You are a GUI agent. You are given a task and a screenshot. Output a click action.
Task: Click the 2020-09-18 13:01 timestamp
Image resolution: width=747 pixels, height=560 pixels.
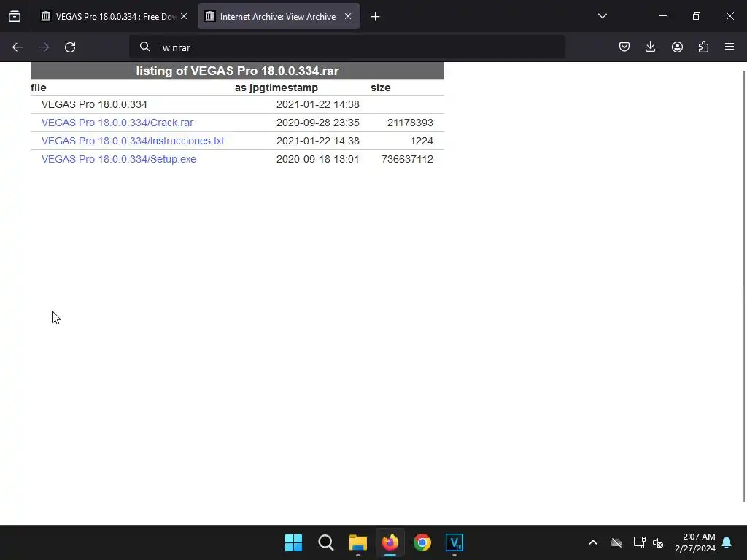[318, 159]
